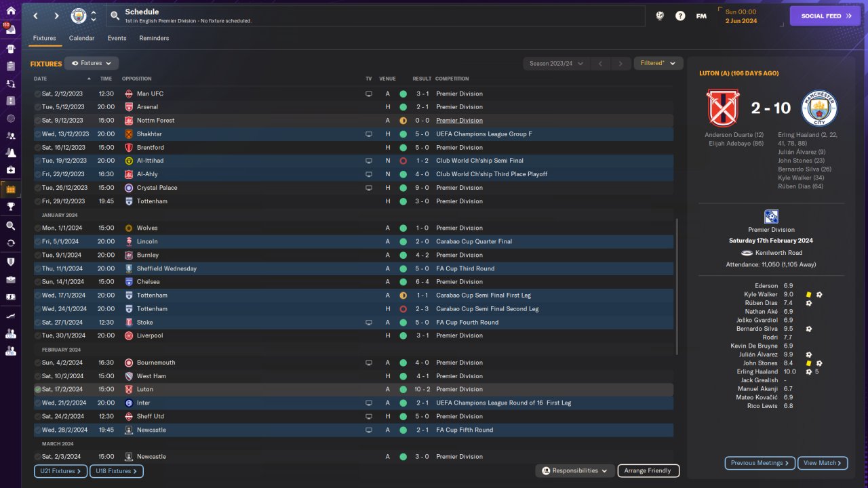Click the Liverpool club badge in fixtures
Screen dimensions: 868x488
click(129, 335)
